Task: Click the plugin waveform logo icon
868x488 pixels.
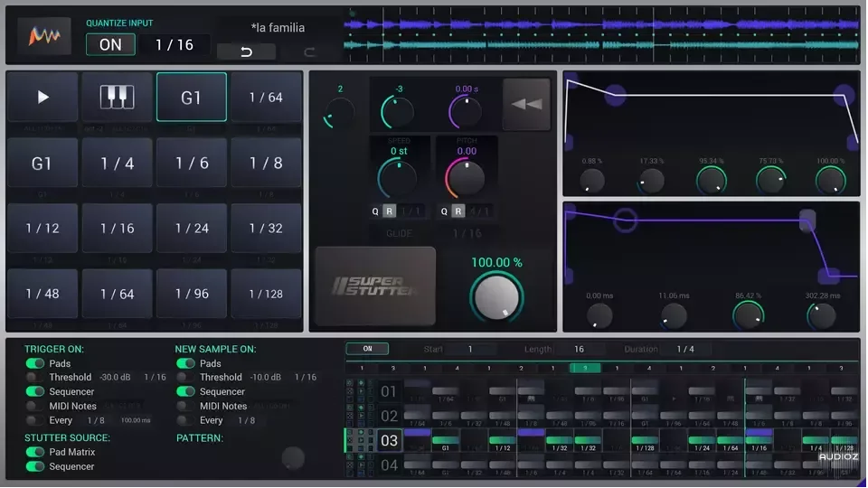Action: click(x=43, y=36)
